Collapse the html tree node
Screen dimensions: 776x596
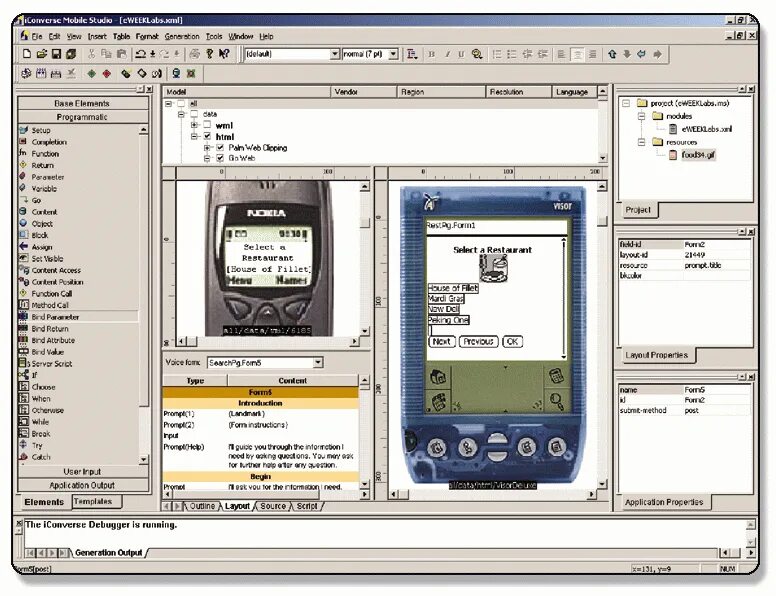[x=194, y=136]
